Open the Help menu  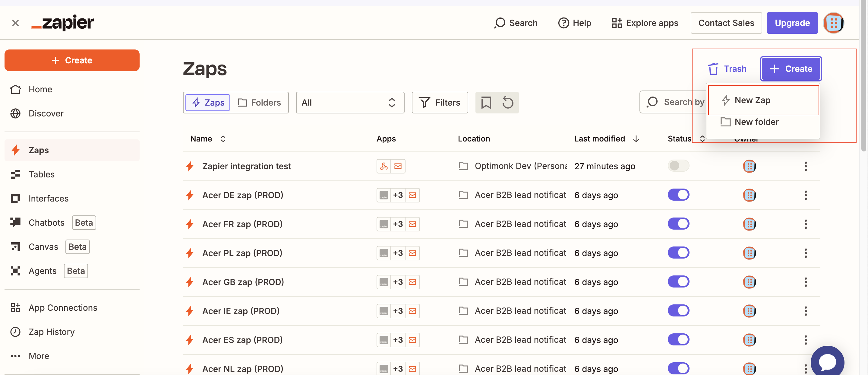[575, 23]
